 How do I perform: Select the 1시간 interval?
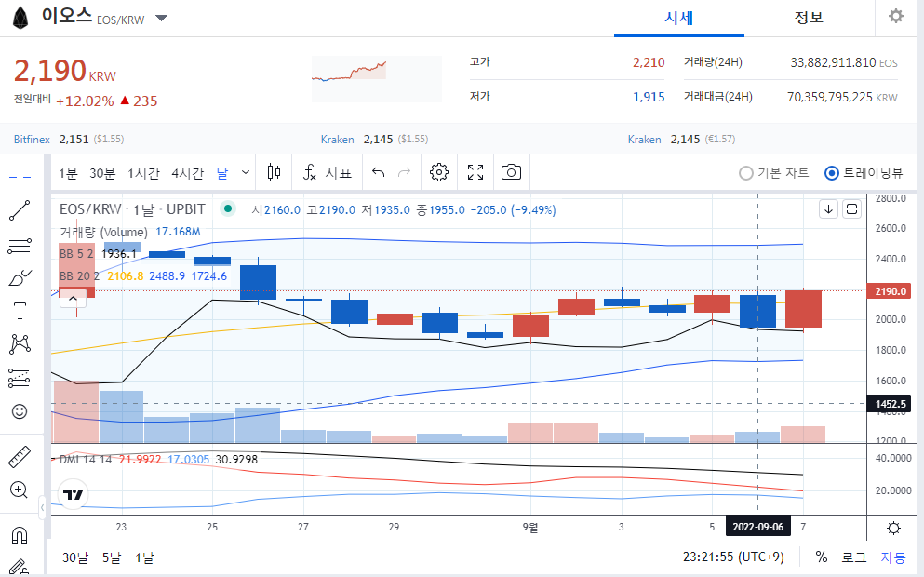click(x=143, y=173)
